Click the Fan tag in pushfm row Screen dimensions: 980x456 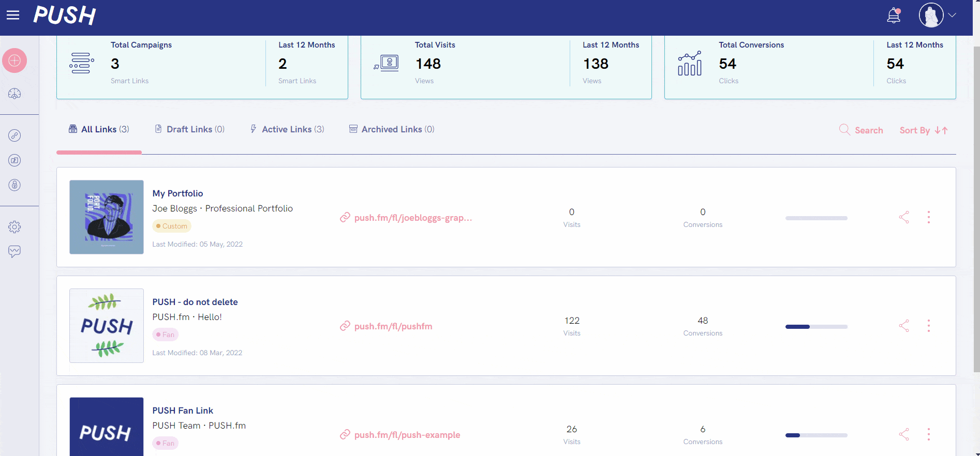(166, 335)
